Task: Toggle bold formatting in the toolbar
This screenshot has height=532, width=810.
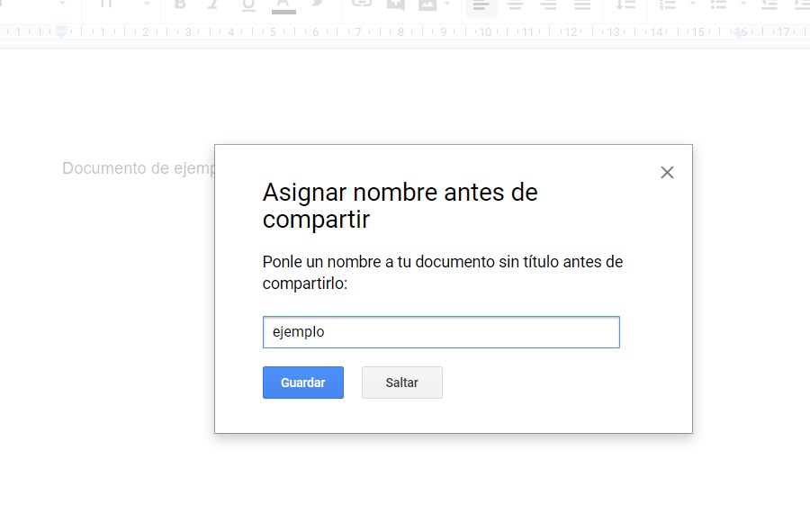Action: coord(180,5)
